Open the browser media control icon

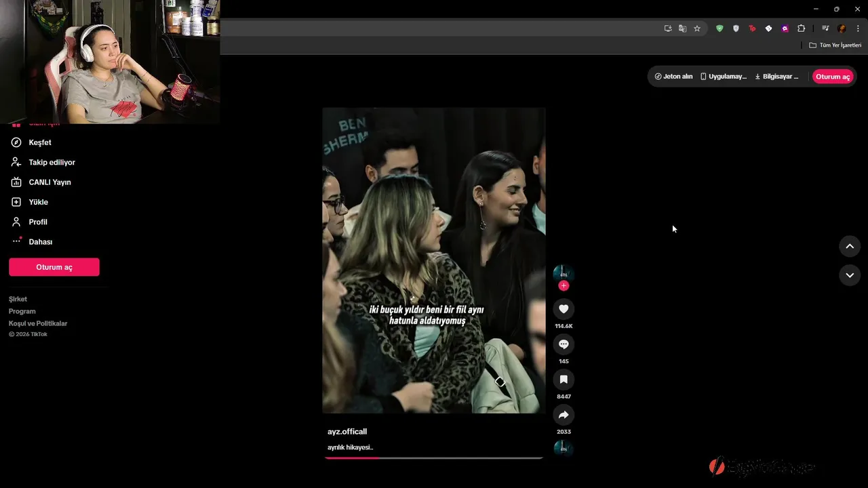[x=825, y=28]
